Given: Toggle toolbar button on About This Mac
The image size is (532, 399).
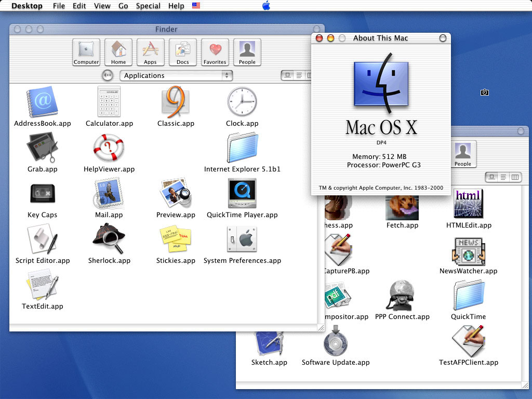Looking at the screenshot, I should coord(443,38).
